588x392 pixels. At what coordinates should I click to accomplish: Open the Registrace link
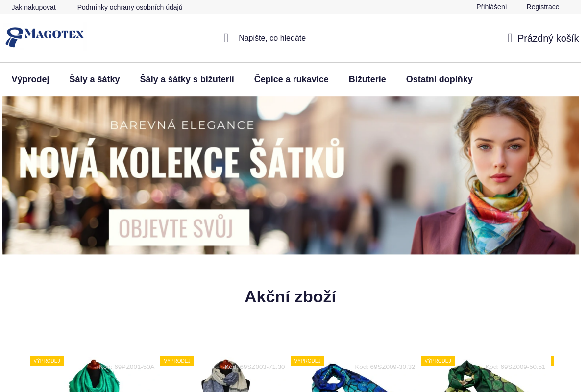(542, 7)
